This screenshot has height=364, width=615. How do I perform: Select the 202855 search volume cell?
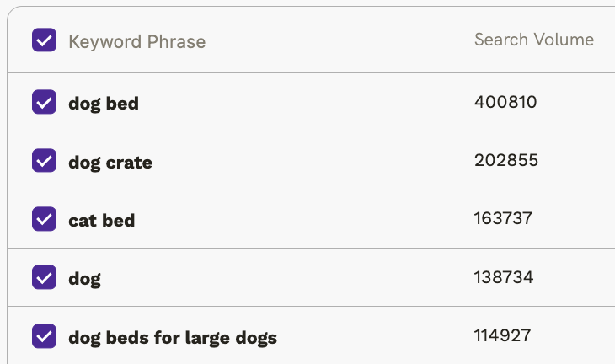click(506, 161)
